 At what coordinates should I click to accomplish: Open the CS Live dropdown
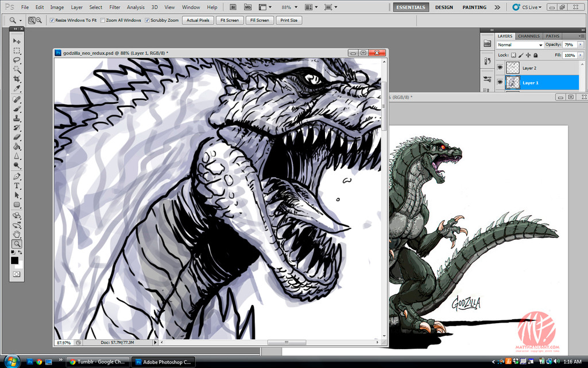tap(527, 7)
